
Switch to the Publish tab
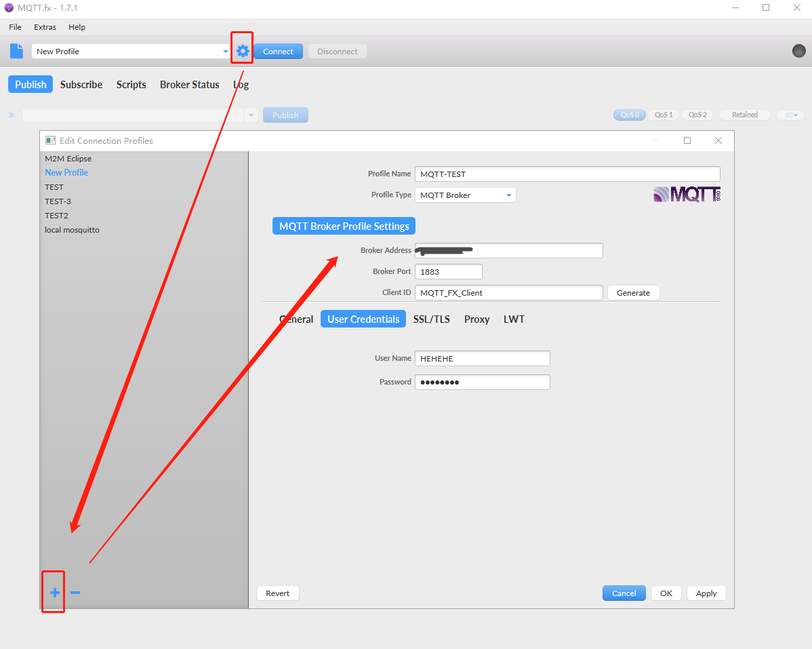point(31,84)
